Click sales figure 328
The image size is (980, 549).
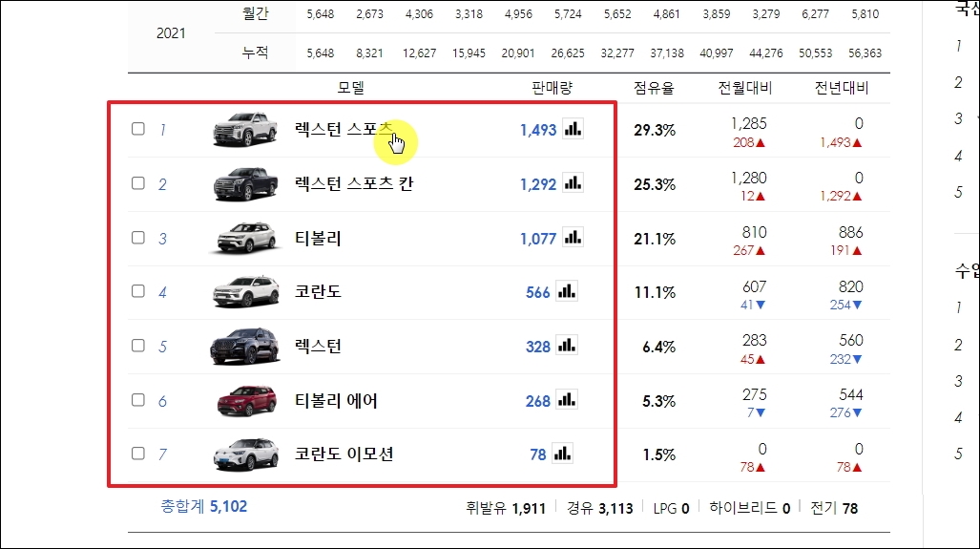(x=538, y=347)
